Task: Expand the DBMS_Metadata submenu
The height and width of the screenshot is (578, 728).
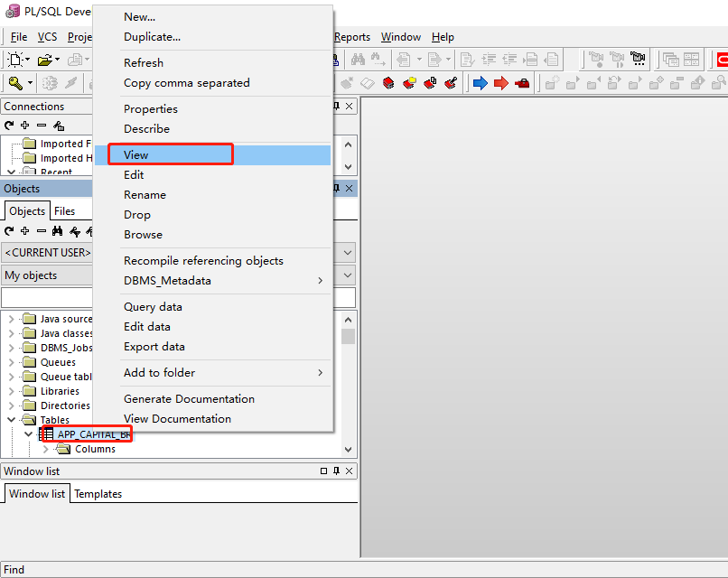Action: coord(212,281)
